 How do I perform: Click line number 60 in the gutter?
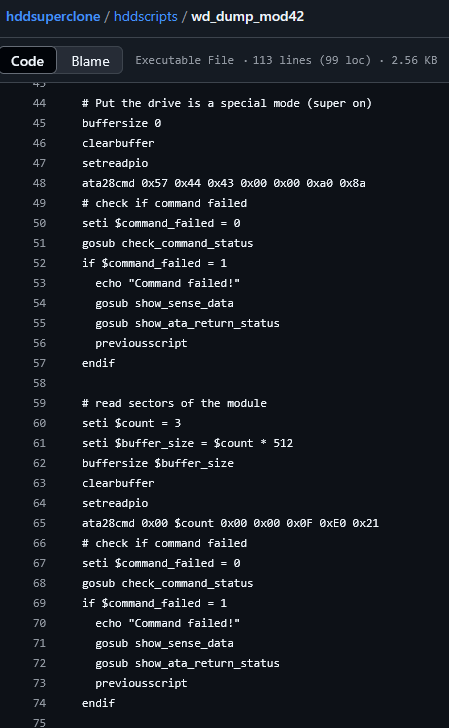[x=39, y=423]
